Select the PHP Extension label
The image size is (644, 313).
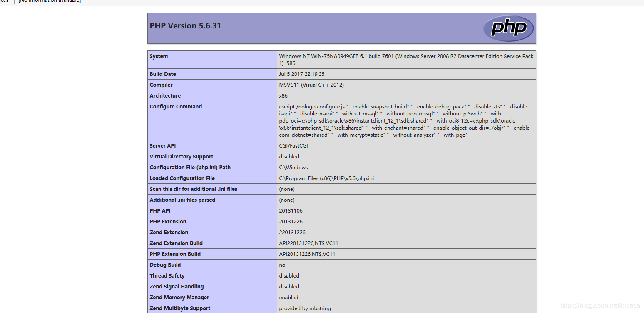(168, 222)
